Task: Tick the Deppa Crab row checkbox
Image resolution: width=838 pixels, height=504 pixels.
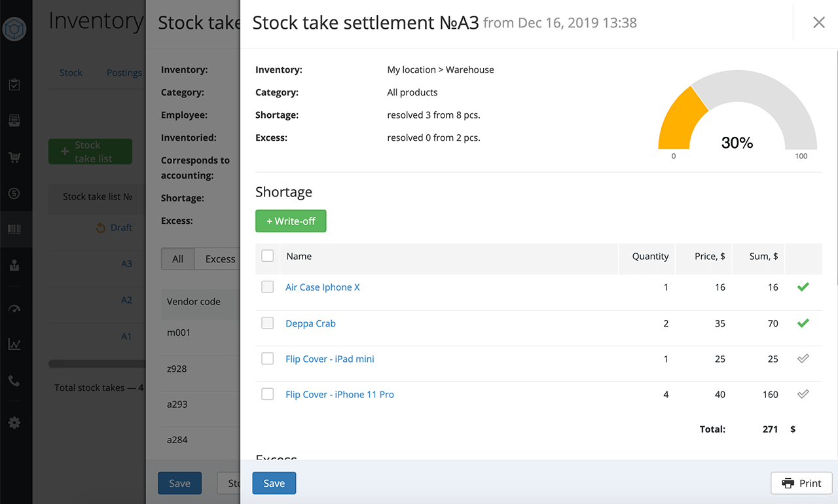Action: point(267,323)
